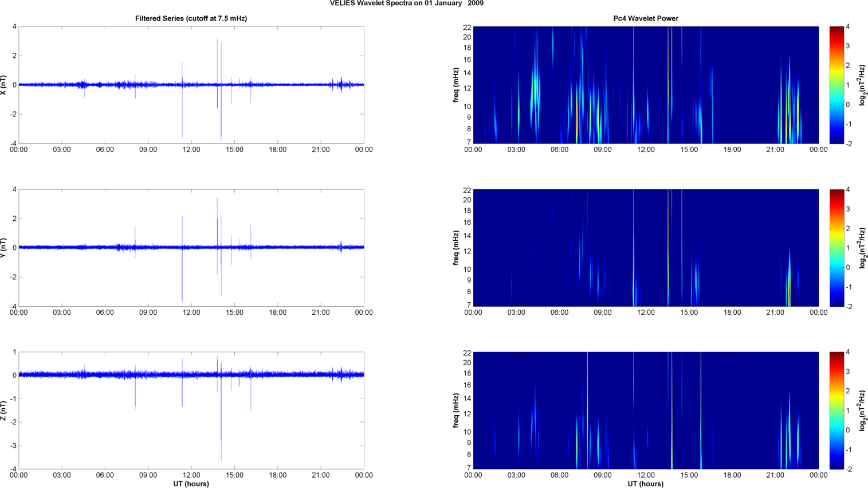The height and width of the screenshot is (488, 868).
Task: Click the deepest negative spike in Z series
Action: click(221, 458)
